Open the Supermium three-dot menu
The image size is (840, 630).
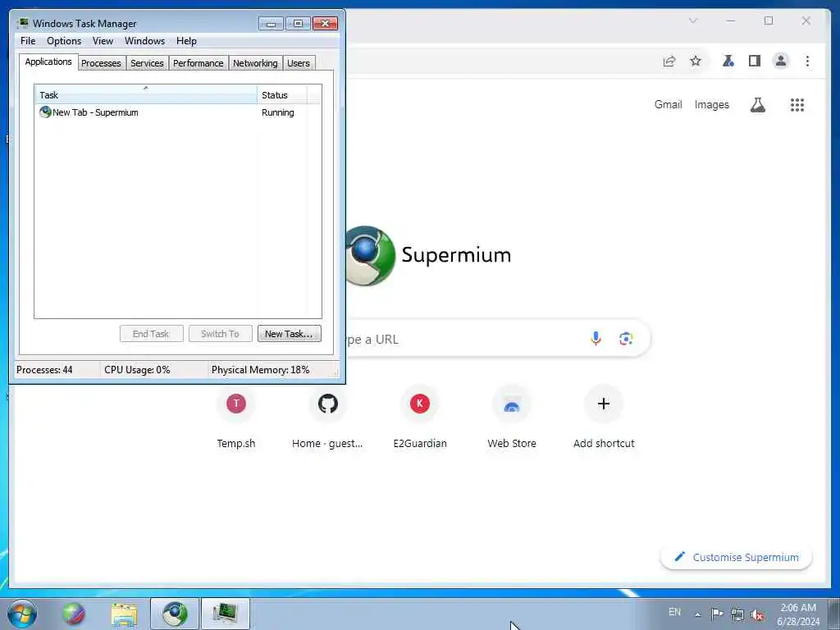pos(807,61)
